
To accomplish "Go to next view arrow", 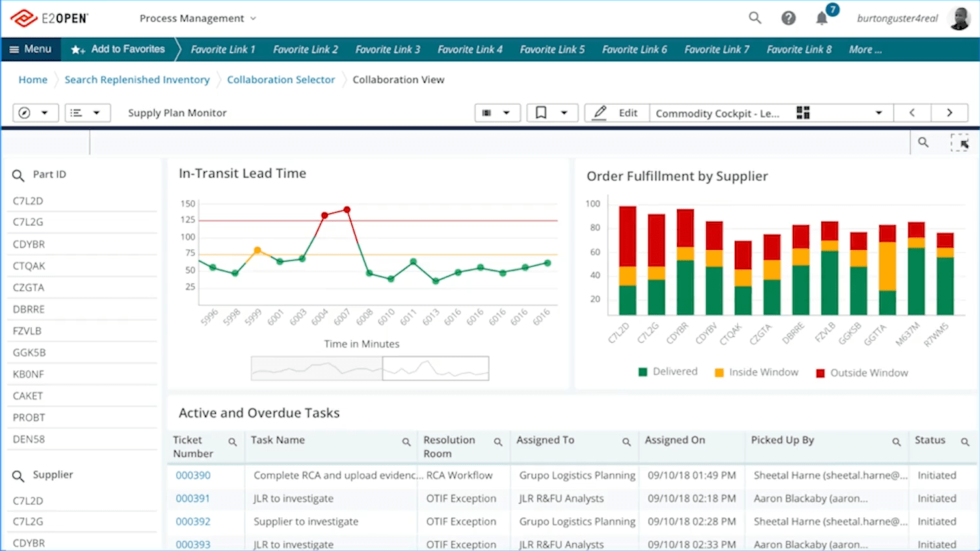I will 949,113.
